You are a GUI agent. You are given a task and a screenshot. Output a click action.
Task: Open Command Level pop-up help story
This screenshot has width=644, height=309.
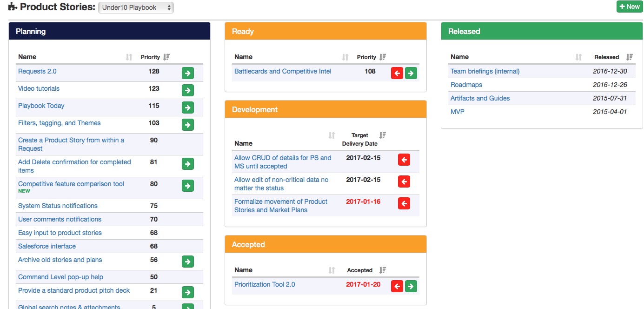pos(60,277)
